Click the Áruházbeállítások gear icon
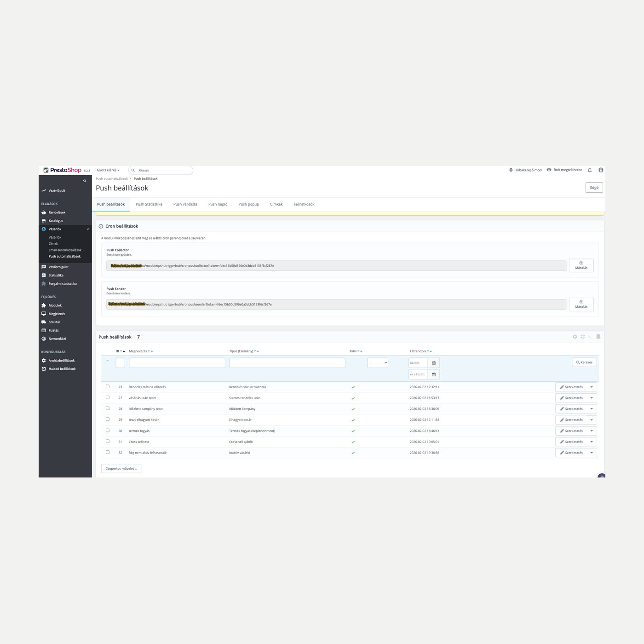Screen dimensions: 644x644 click(x=44, y=361)
